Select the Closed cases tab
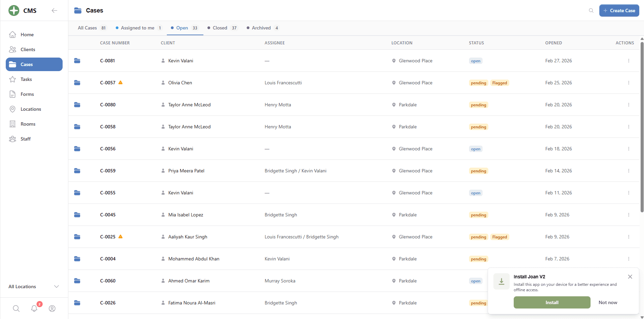Image resolution: width=644 pixels, height=319 pixels. [x=222, y=28]
